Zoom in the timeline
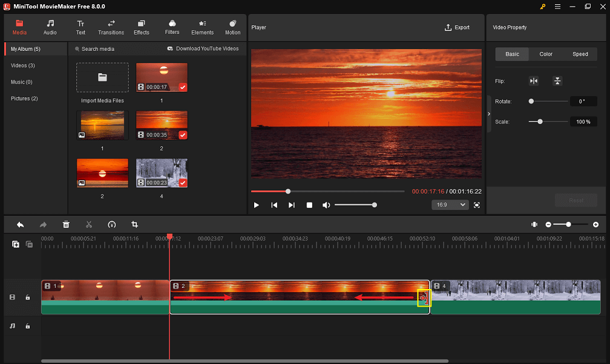The height and width of the screenshot is (364, 610). (595, 224)
